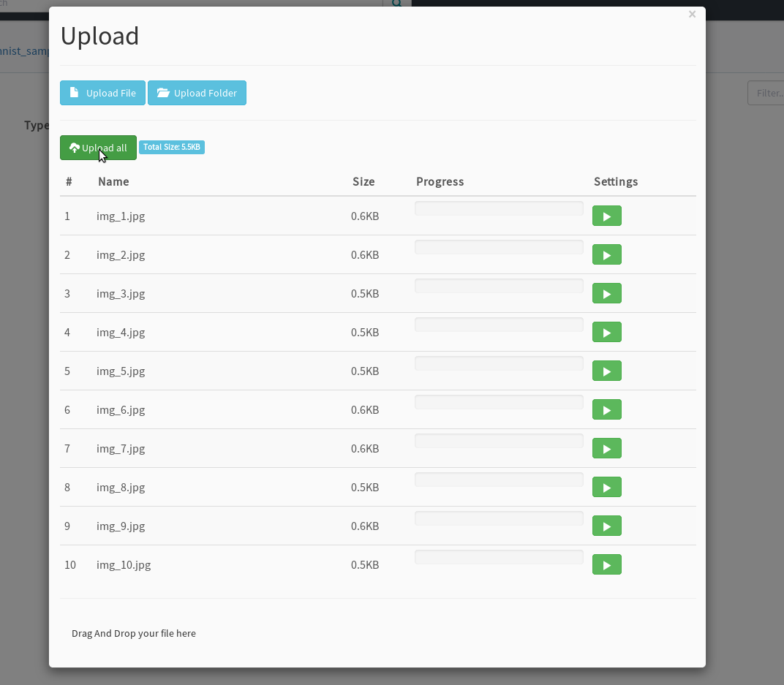
Task: Start upload for img_2.jpg
Action: 606,255
